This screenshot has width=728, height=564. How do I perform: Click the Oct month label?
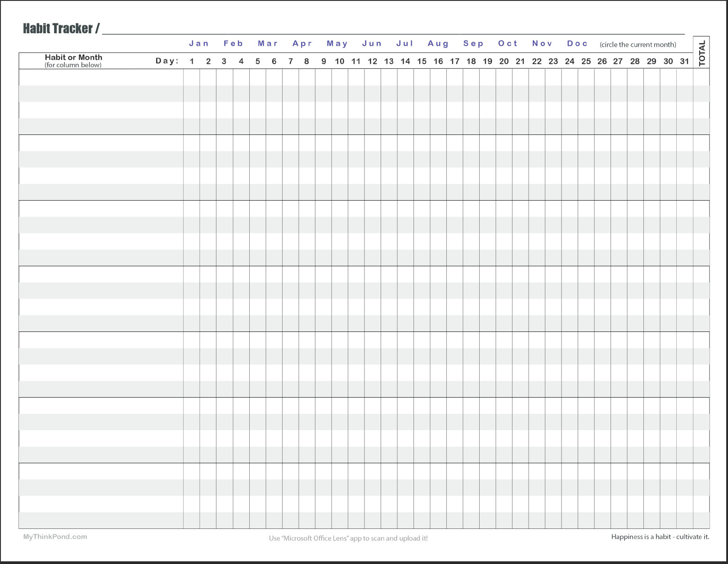pyautogui.click(x=508, y=44)
